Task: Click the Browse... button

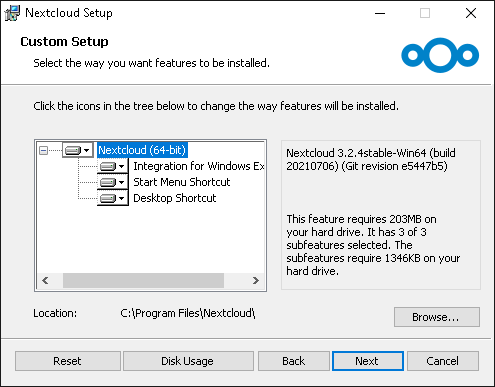Action: (x=437, y=317)
